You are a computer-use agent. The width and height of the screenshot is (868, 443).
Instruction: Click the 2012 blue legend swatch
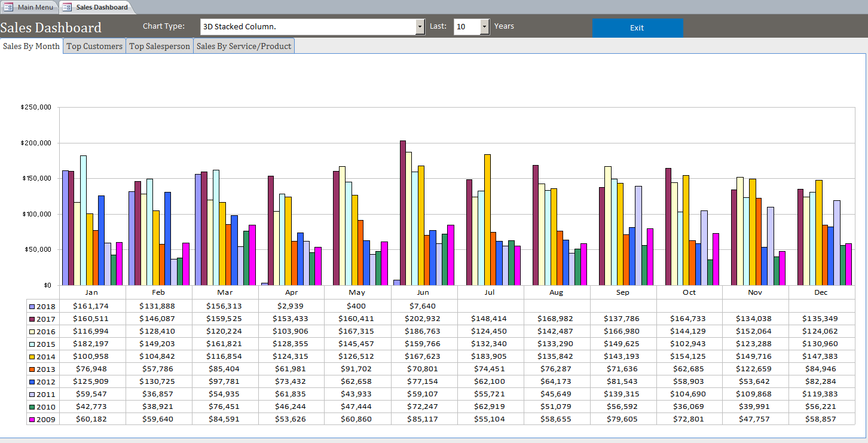[x=32, y=381]
